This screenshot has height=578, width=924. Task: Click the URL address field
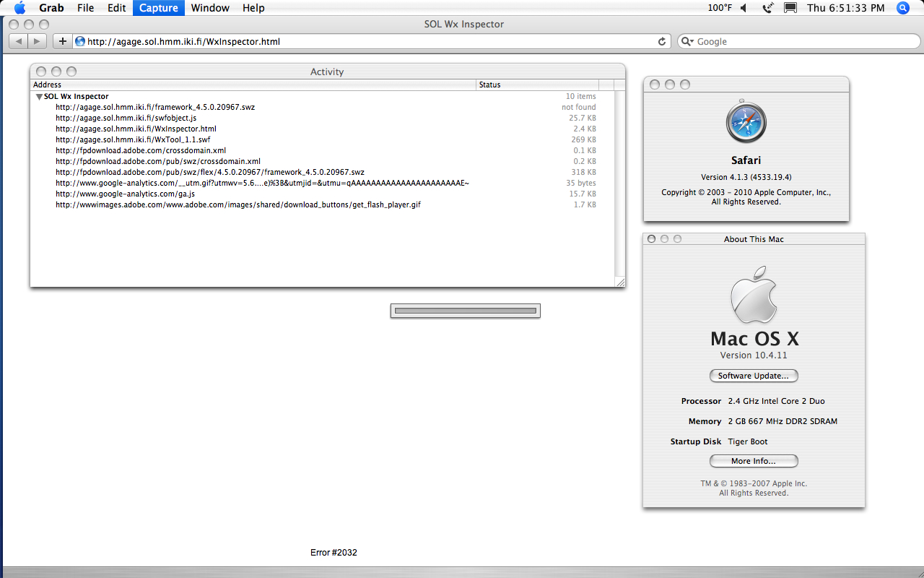(372, 41)
